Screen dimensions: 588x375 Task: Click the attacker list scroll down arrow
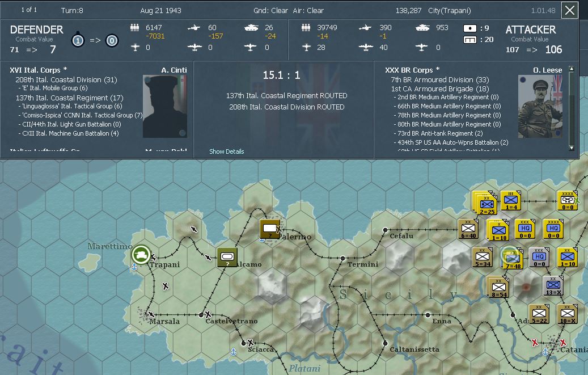tap(572, 148)
